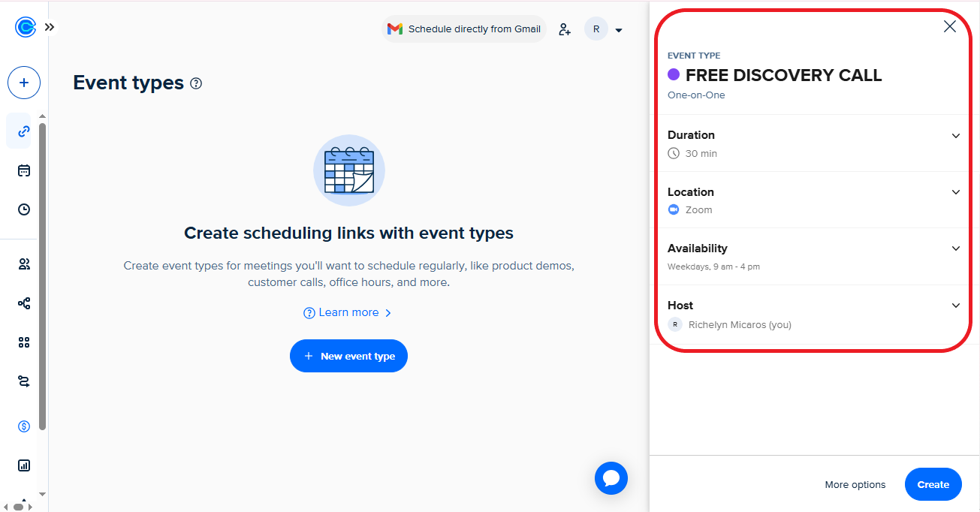Click the New event type button
Viewport: 980px width, 512px height.
pyautogui.click(x=348, y=356)
